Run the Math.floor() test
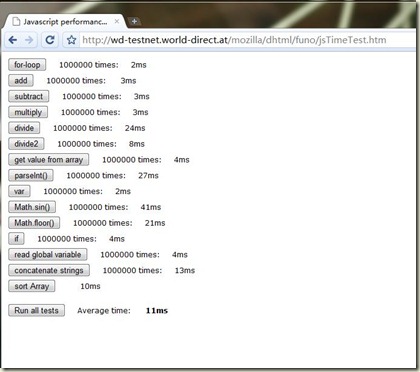The height and width of the screenshot is (372, 420). [x=34, y=223]
